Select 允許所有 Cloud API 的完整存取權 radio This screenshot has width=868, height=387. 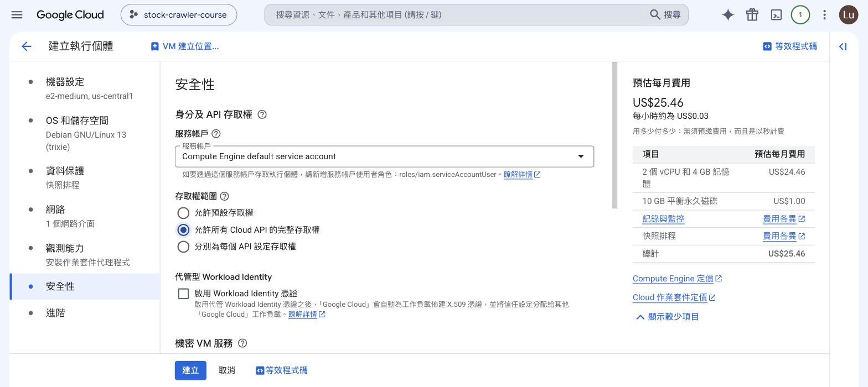(x=183, y=230)
